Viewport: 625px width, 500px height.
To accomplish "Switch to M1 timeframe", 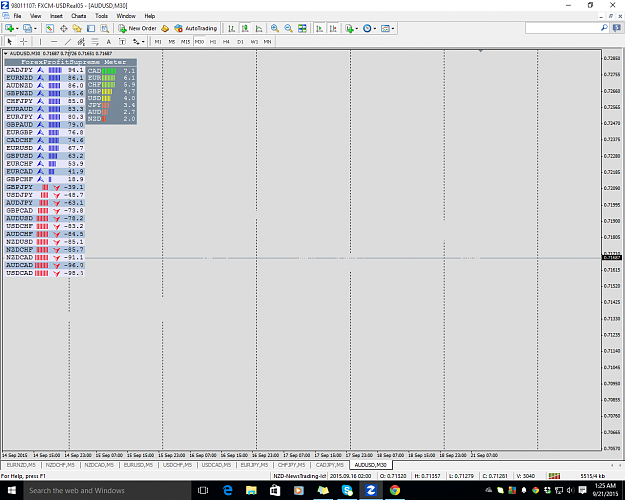I will coord(158,41).
